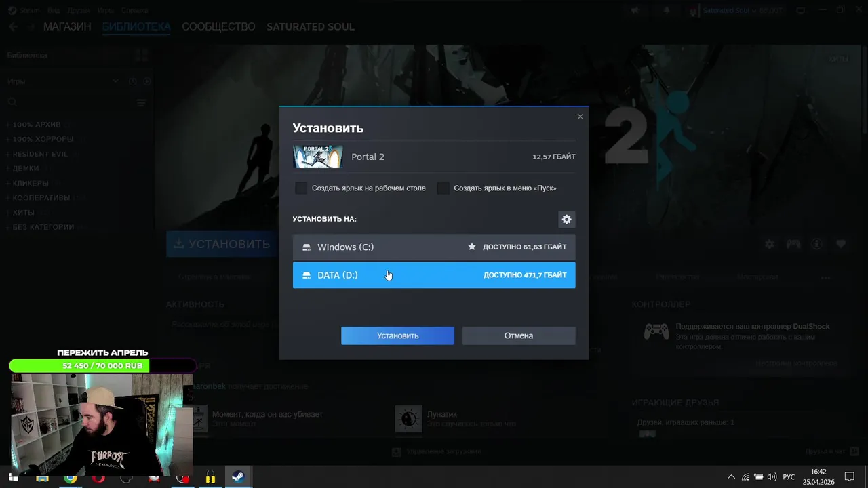Viewport: 868px width, 488px height.
Task: Click the default-drive star on Windows (C:)
Action: pos(472,247)
